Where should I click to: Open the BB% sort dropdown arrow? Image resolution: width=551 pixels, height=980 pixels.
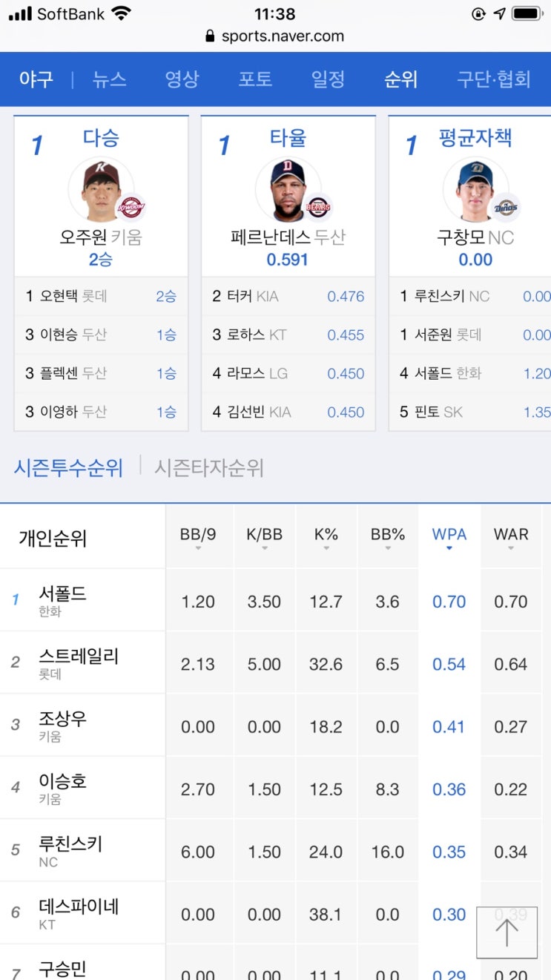388,547
